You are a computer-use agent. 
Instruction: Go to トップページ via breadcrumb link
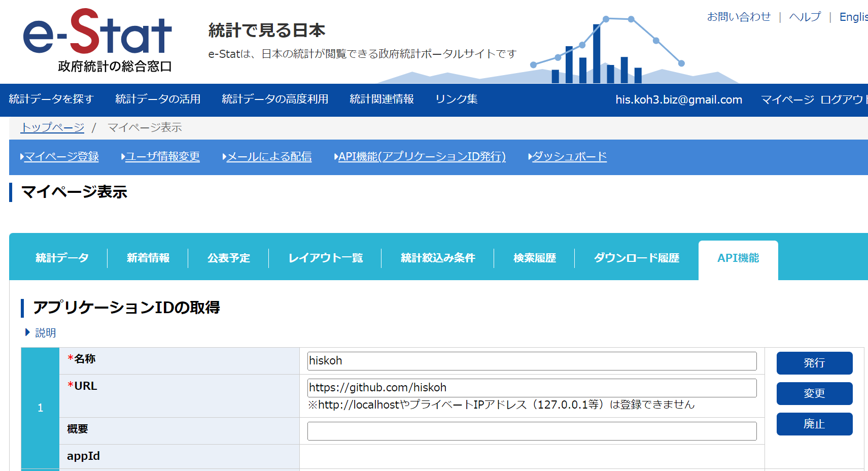(52, 127)
